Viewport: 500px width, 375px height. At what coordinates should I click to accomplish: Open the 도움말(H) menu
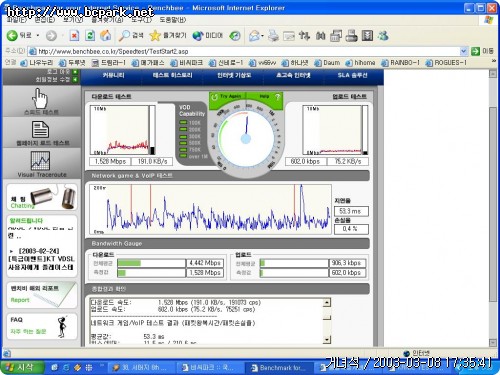[173, 20]
